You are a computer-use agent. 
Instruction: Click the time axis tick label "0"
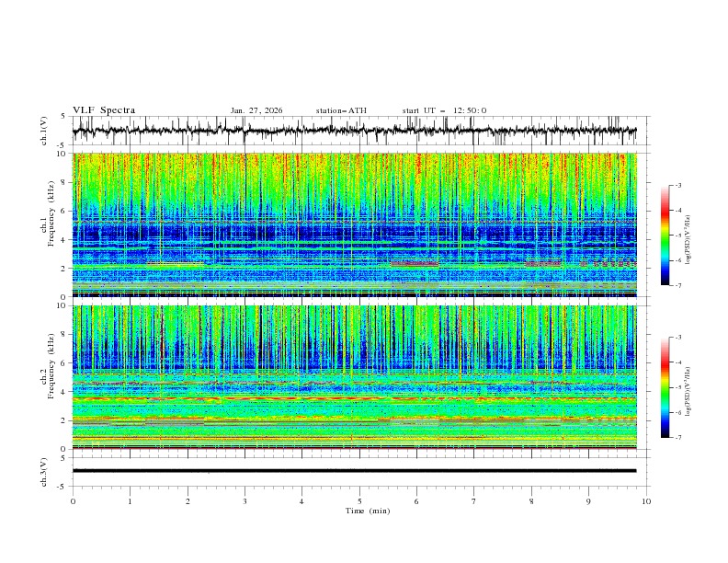[x=73, y=501]
